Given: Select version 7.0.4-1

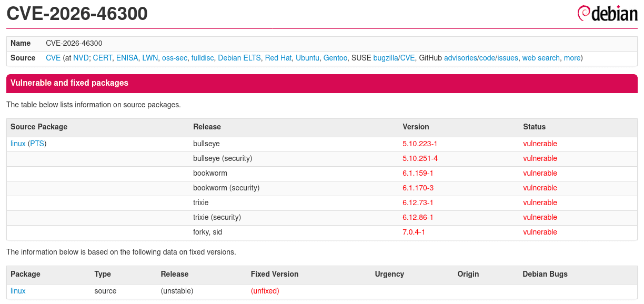Looking at the screenshot, I should tap(414, 232).
